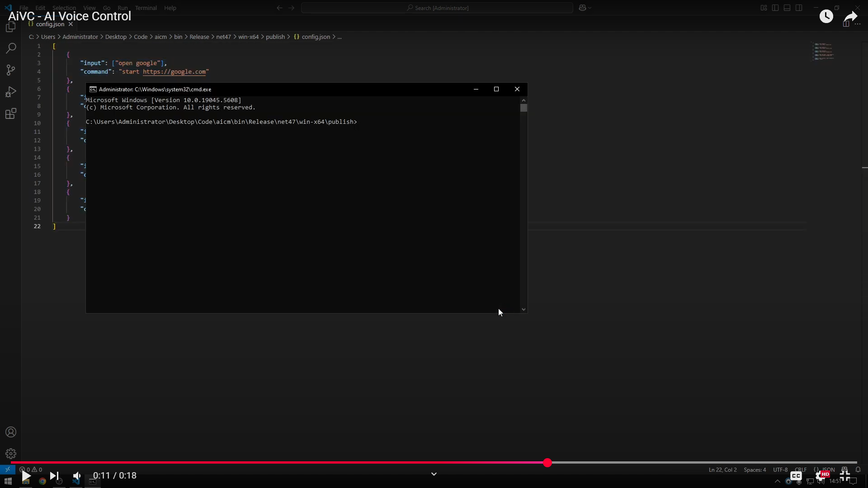Select the config.json editor tab
This screenshot has height=488, width=868.
pos(50,24)
